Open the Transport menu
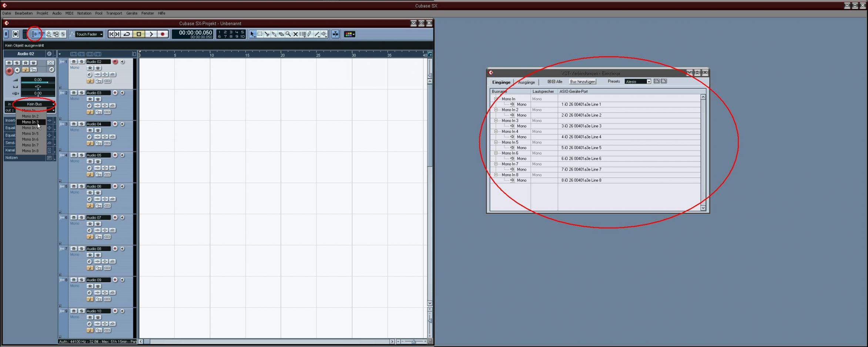868x347 pixels. [114, 13]
